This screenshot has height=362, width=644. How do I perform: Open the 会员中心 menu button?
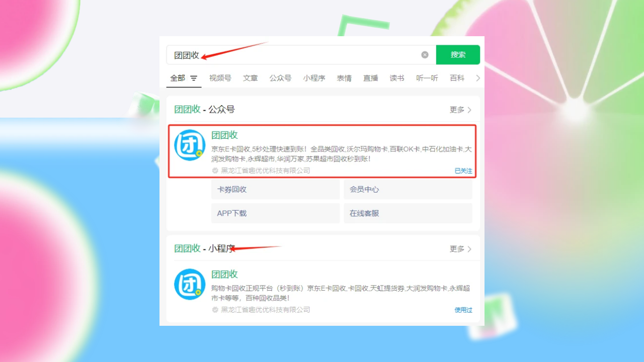click(408, 190)
